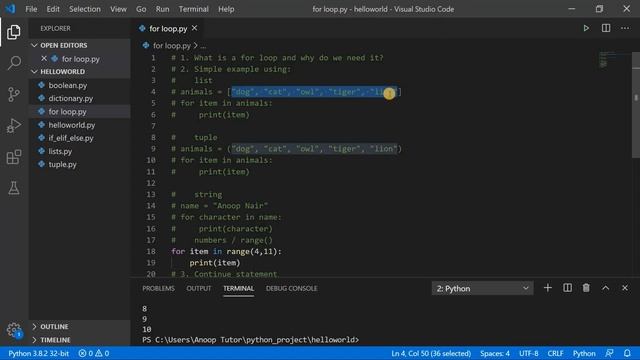Open the Manage gear settings icon
Screen dimensions: 640x360
[x=13, y=330]
